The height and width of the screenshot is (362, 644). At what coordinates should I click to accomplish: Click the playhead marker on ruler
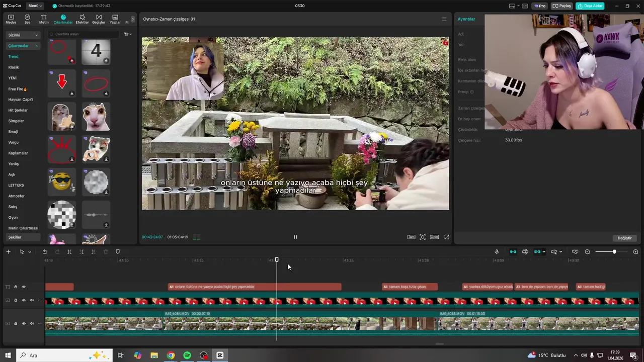pos(277,260)
